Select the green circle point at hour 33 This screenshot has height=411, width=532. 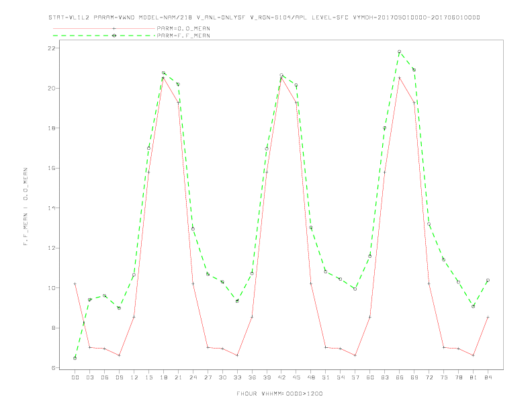(237, 301)
